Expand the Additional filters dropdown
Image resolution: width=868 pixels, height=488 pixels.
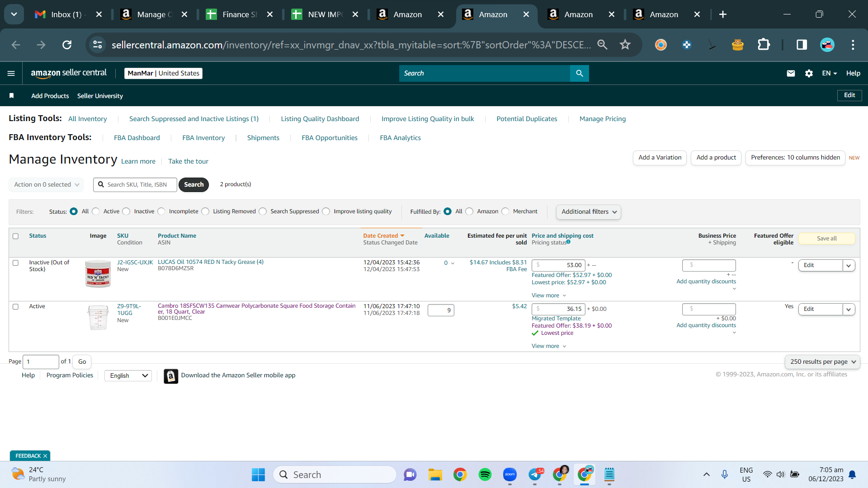(589, 212)
